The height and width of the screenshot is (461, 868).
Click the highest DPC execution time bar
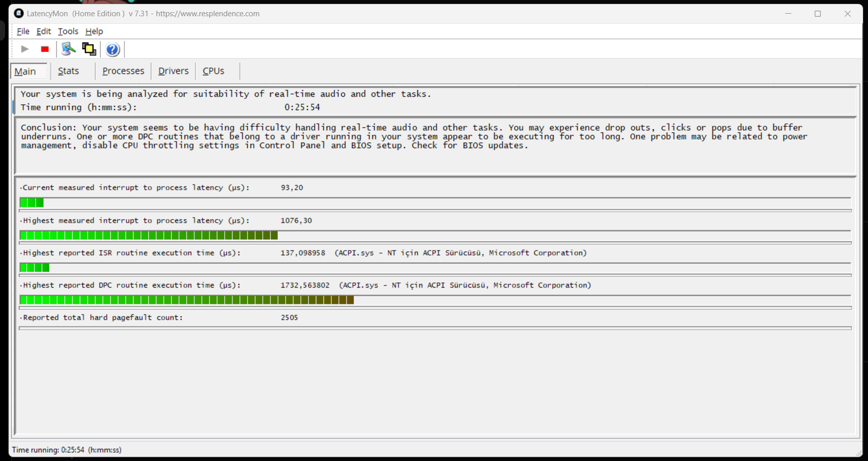pos(435,300)
